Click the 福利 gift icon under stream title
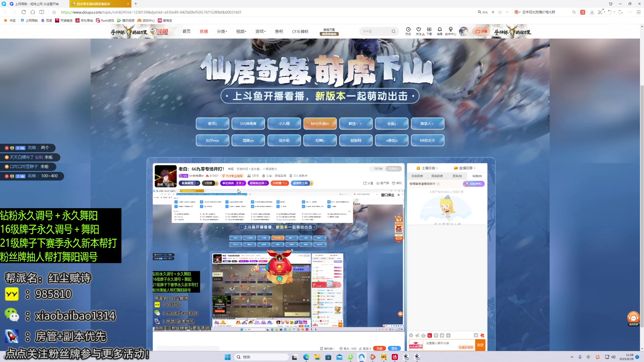This screenshot has height=362, width=644. [397, 183]
